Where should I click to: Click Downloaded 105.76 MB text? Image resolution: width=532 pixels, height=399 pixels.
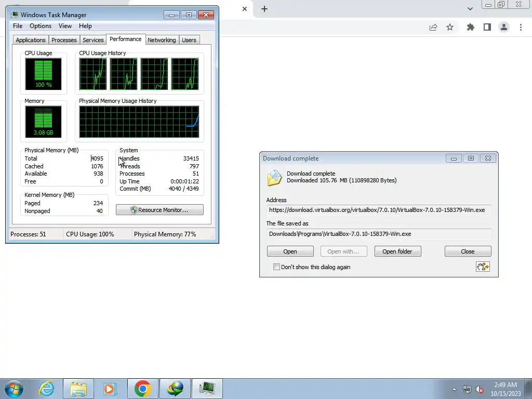click(x=342, y=180)
